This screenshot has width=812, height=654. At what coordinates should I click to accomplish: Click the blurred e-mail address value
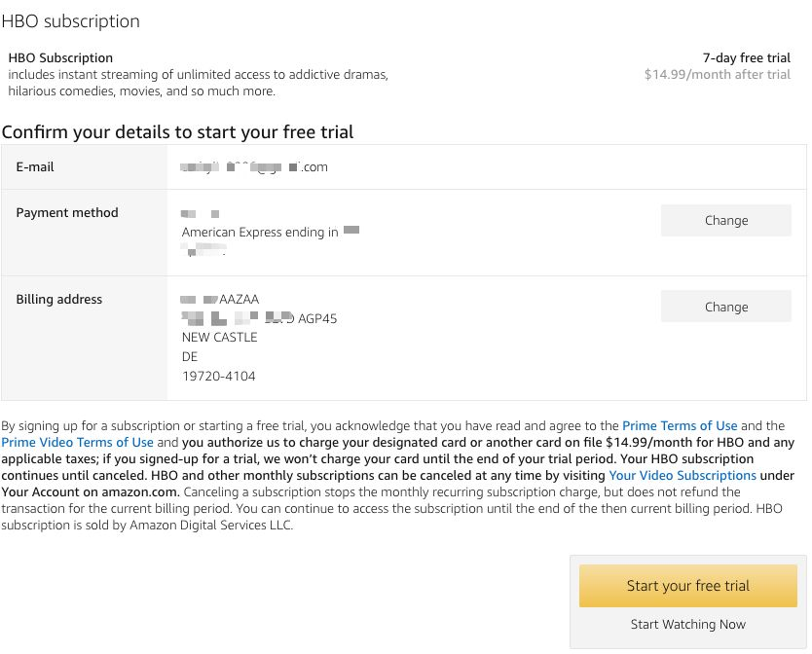[255, 167]
